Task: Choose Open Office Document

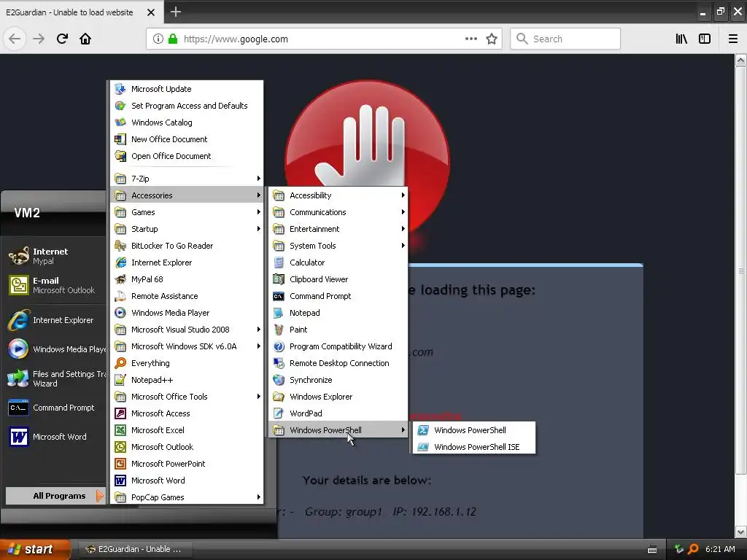Action: [x=187, y=156]
